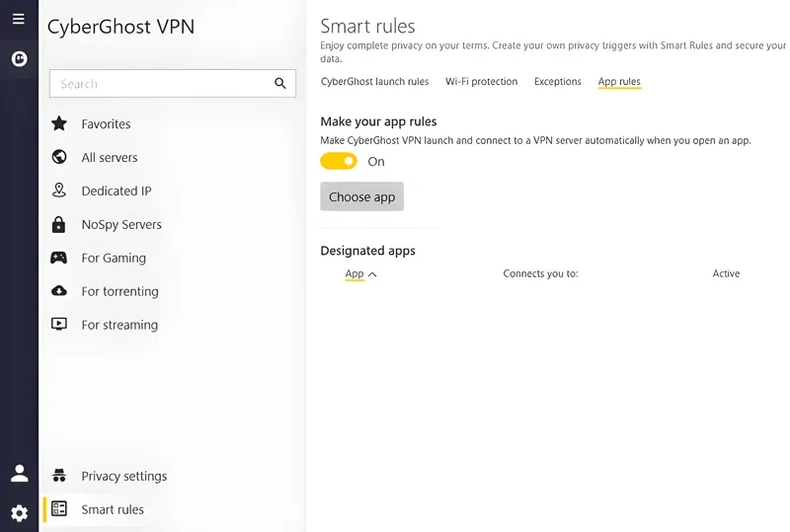The width and height of the screenshot is (790, 532).
Task: Click the CyberGhost ghost logo icon
Action: pyautogui.click(x=19, y=59)
